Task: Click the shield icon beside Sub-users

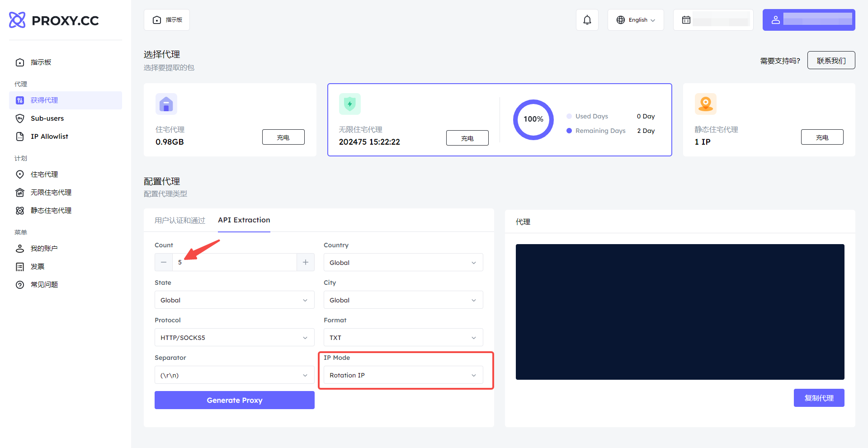Action: click(x=20, y=118)
